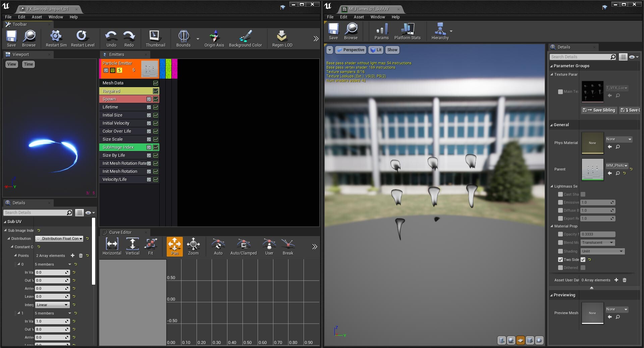
Task: Toggle the Two Sided material checkbox
Action: pyautogui.click(x=583, y=260)
